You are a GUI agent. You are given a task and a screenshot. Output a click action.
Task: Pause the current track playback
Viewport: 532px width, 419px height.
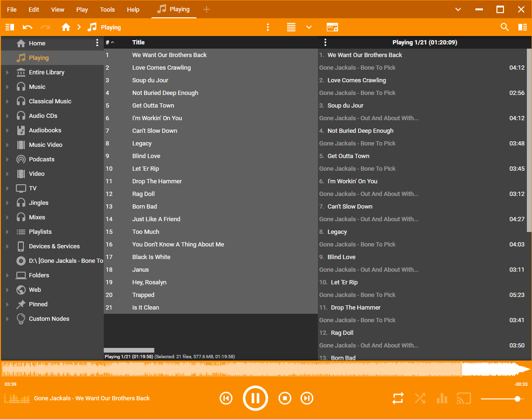coord(255,398)
